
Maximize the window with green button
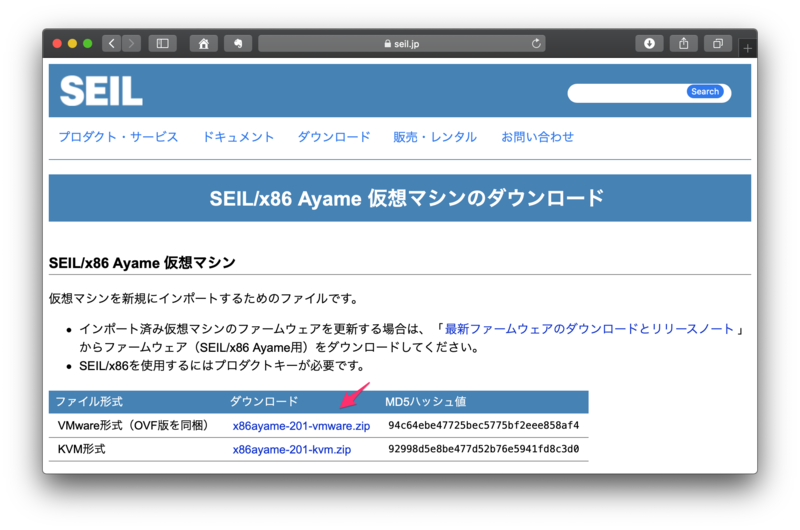[x=88, y=44]
